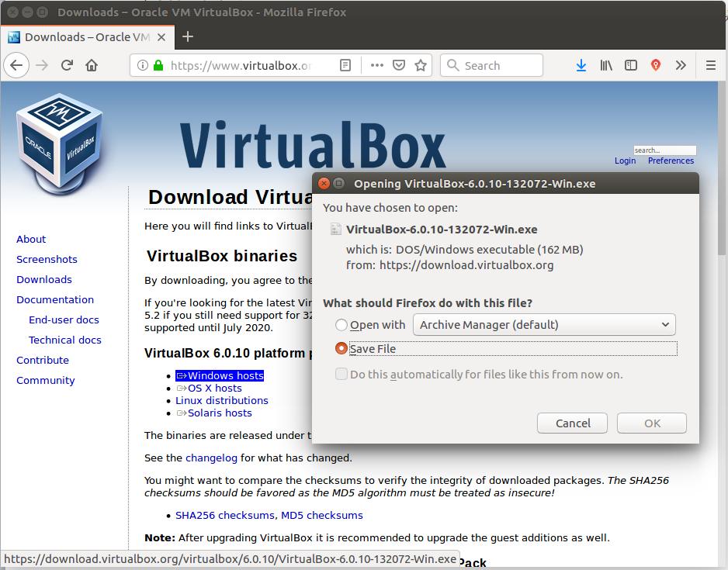Click the VirtualBox cube logo

[x=60, y=143]
